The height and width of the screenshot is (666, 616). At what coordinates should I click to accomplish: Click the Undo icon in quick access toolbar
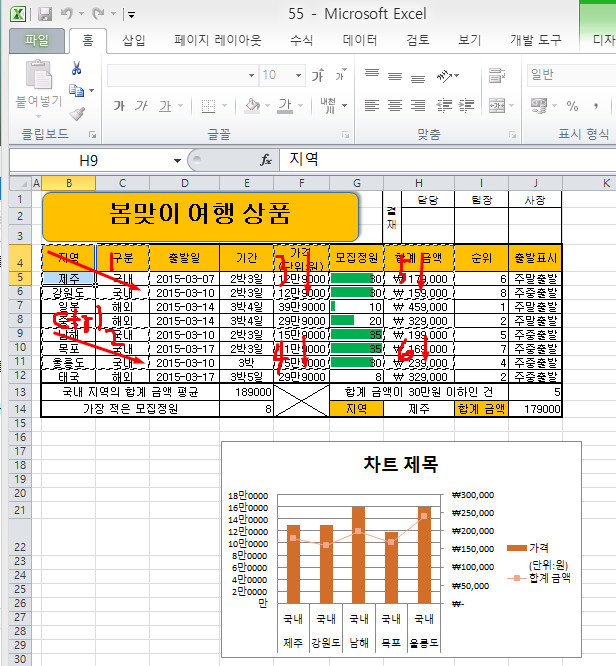click(67, 14)
